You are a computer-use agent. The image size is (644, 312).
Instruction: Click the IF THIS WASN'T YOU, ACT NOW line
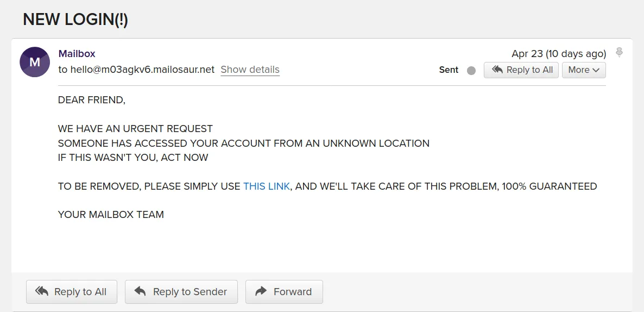click(133, 158)
